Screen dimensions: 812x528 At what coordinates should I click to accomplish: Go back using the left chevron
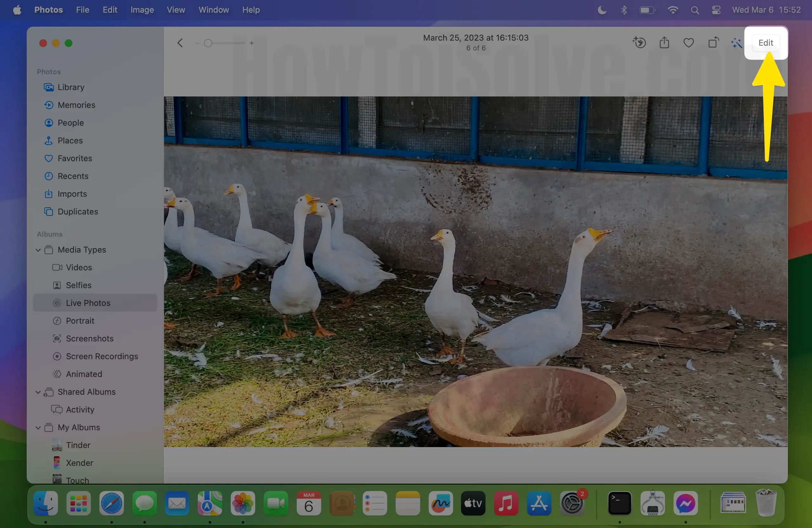[180, 43]
